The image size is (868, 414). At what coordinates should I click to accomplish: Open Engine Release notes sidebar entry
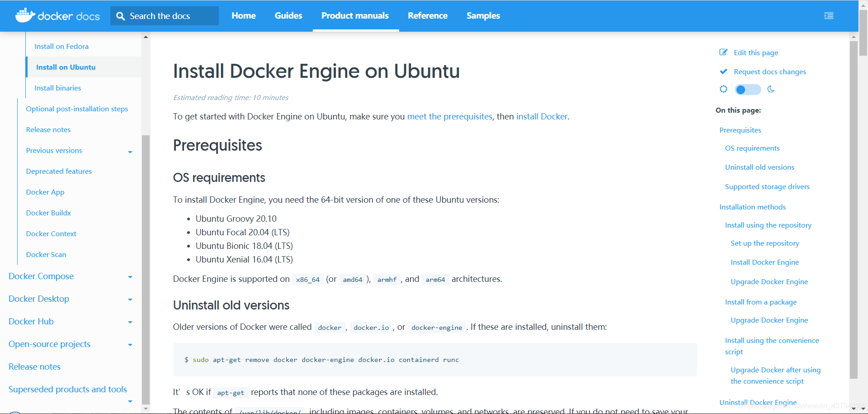click(48, 129)
